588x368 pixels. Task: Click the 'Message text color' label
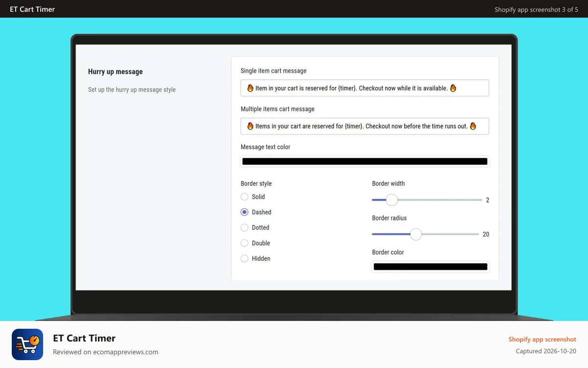[x=266, y=147]
